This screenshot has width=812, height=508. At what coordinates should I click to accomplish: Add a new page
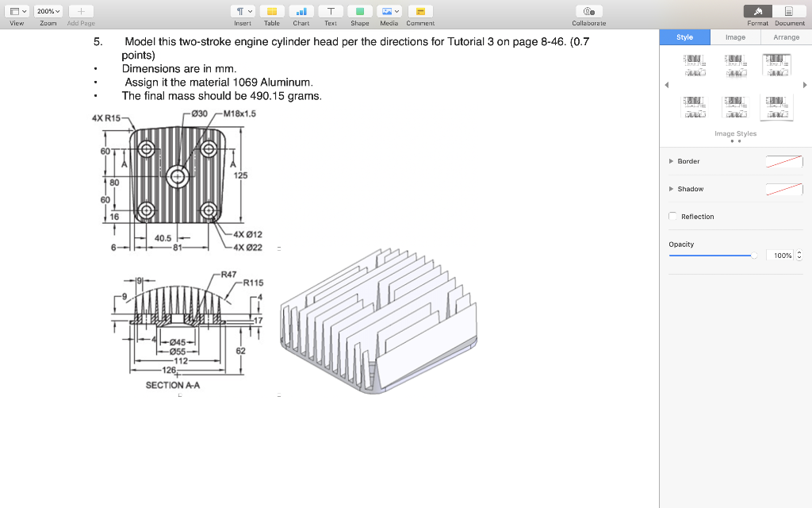79,10
